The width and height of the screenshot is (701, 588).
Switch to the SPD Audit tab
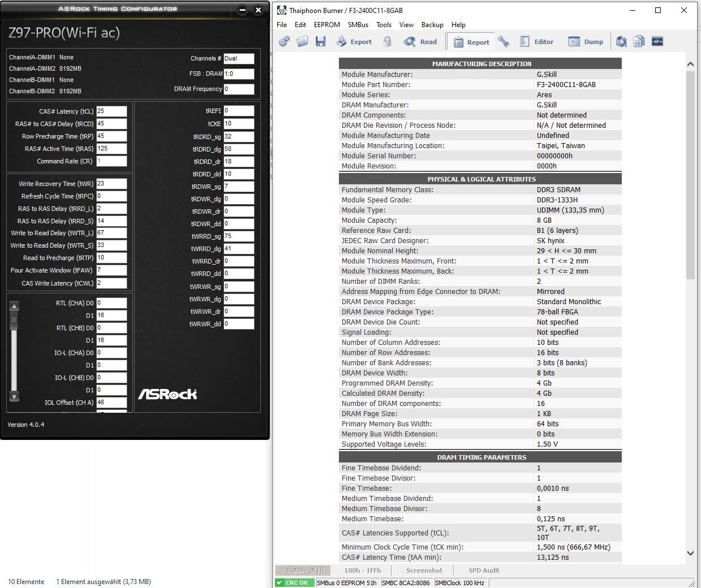click(x=484, y=570)
